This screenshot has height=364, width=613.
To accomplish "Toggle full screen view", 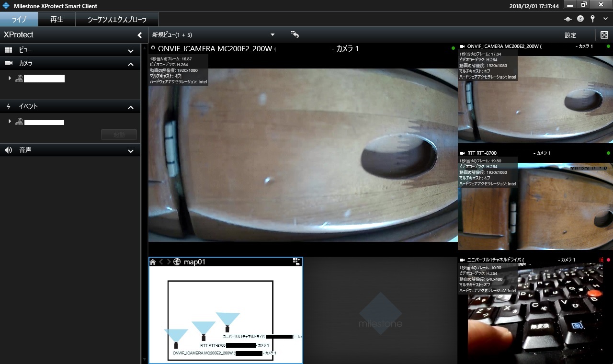I will (x=604, y=35).
